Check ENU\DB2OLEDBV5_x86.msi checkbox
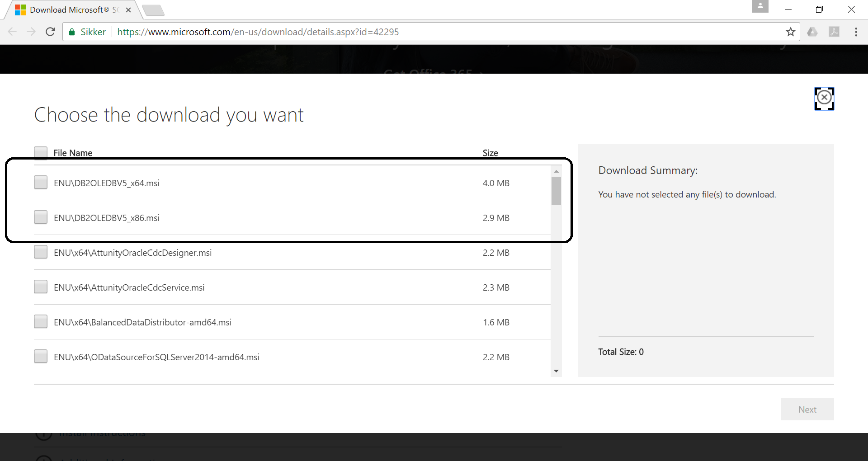This screenshot has width=868, height=461. click(x=41, y=217)
